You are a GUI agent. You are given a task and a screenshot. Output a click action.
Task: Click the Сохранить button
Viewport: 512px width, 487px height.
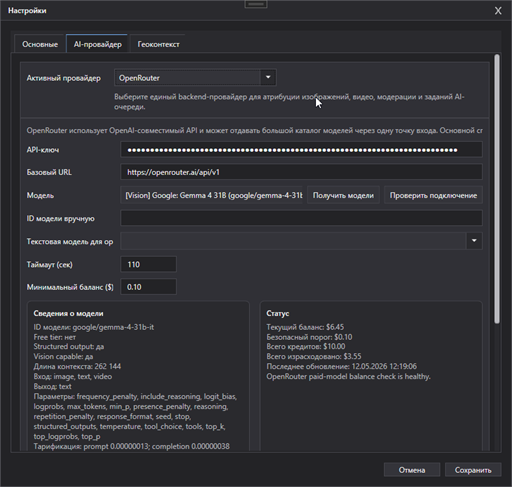[x=473, y=470]
